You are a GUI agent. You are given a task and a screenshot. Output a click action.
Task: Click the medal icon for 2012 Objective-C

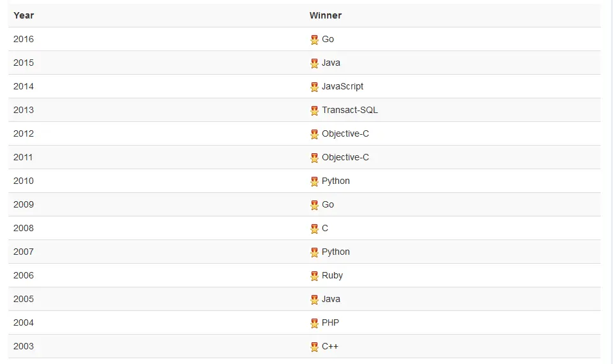click(x=314, y=134)
